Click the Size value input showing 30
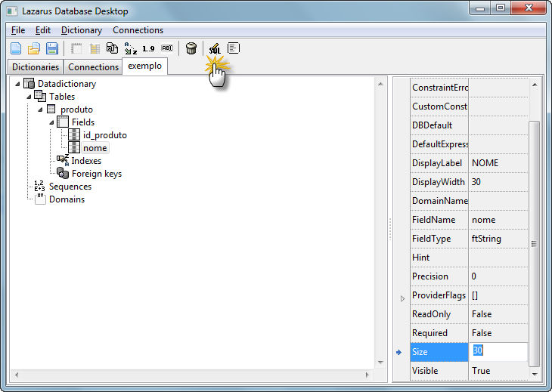The width and height of the screenshot is (552, 392). click(x=498, y=351)
